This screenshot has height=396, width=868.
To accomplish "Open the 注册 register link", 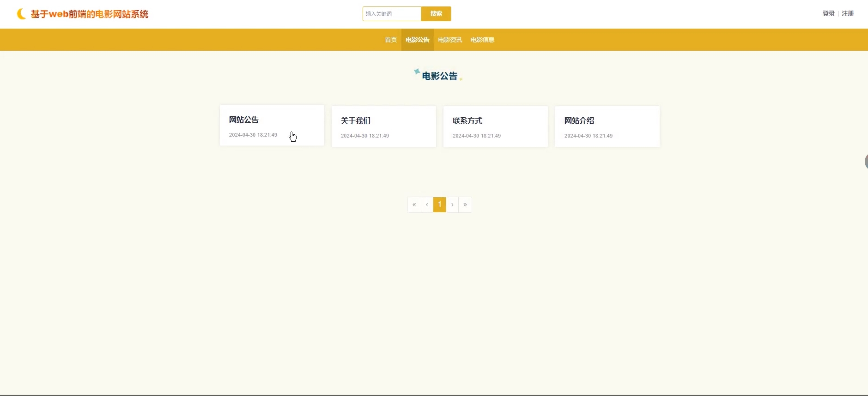I will pyautogui.click(x=848, y=14).
